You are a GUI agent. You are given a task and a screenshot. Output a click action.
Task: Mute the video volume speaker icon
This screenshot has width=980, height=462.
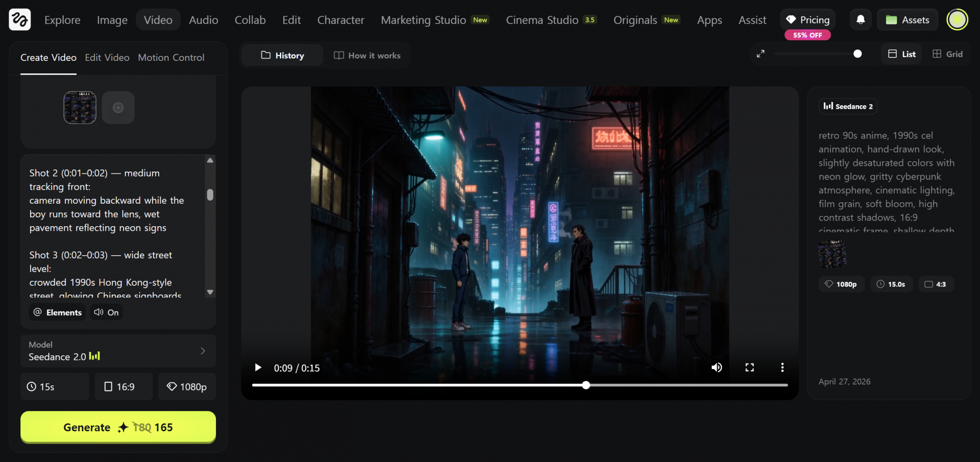717,368
